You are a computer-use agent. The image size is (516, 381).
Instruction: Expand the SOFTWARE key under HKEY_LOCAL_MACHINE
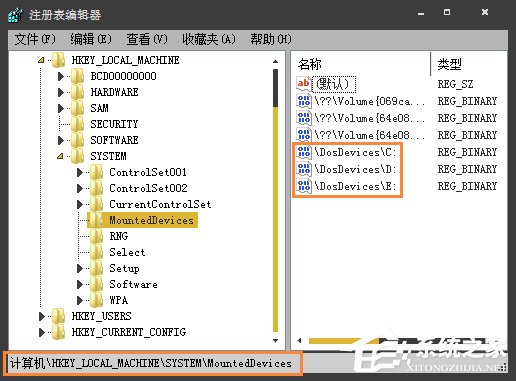tap(61, 140)
